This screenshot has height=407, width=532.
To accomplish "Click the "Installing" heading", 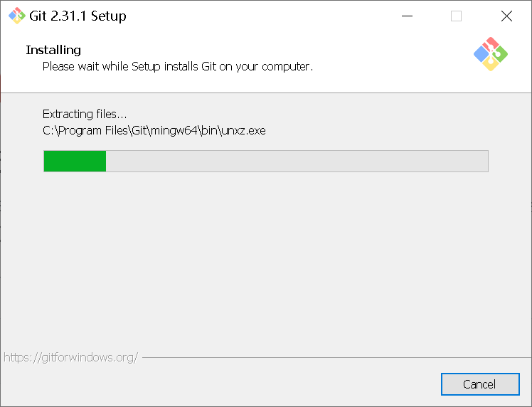I will 53,50.
